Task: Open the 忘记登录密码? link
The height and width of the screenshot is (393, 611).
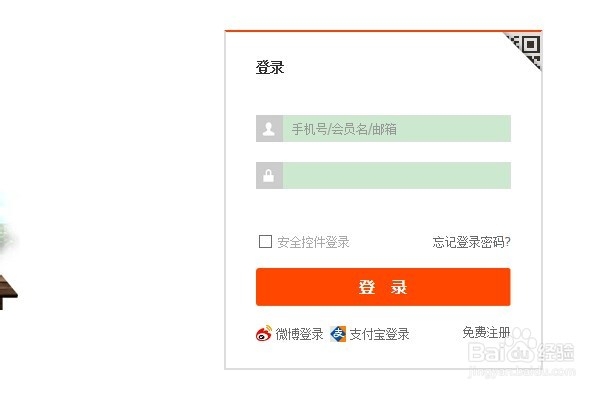Action: (x=471, y=242)
